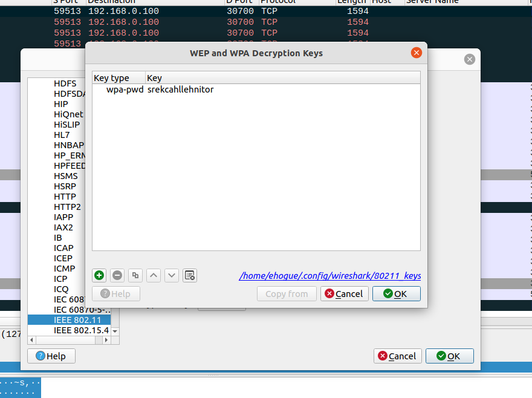
Task: Select HL7 protocol in list
Action: tap(62, 135)
